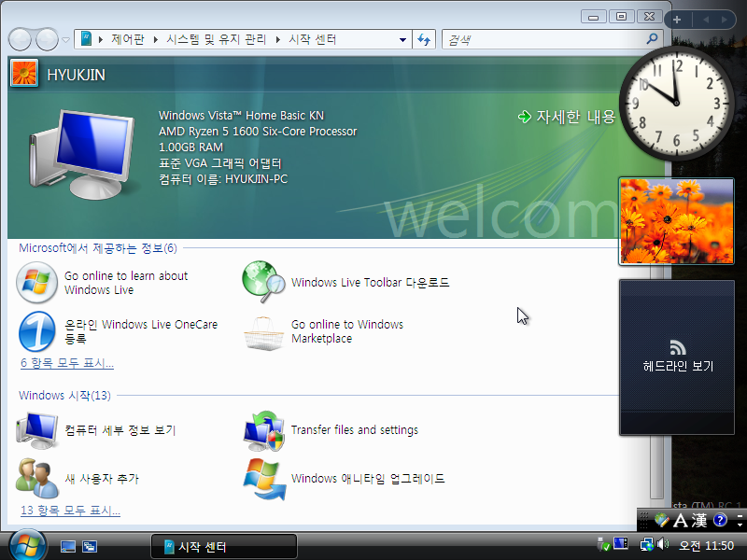Open the language bar options arrow
The width and height of the screenshot is (747, 560).
point(740,525)
